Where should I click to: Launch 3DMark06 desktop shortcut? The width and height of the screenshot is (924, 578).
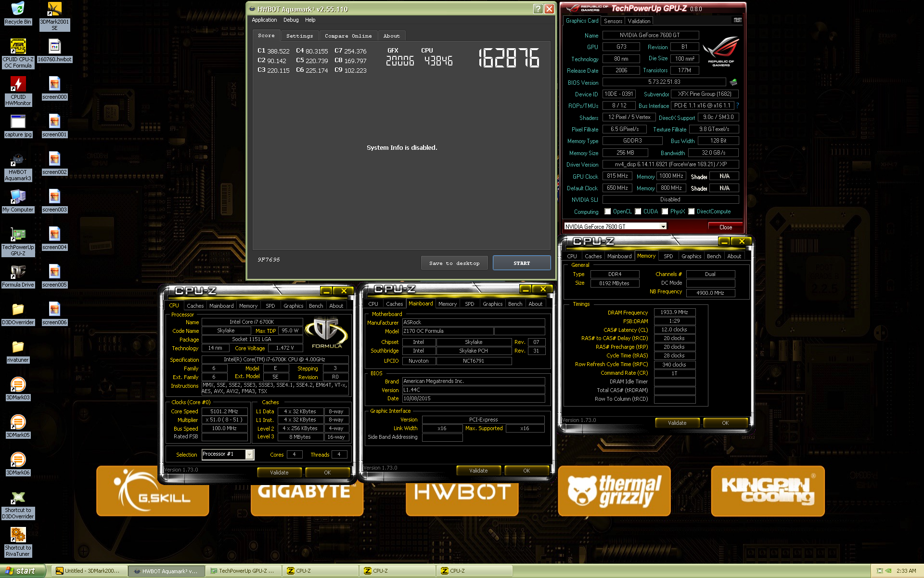pyautogui.click(x=18, y=464)
